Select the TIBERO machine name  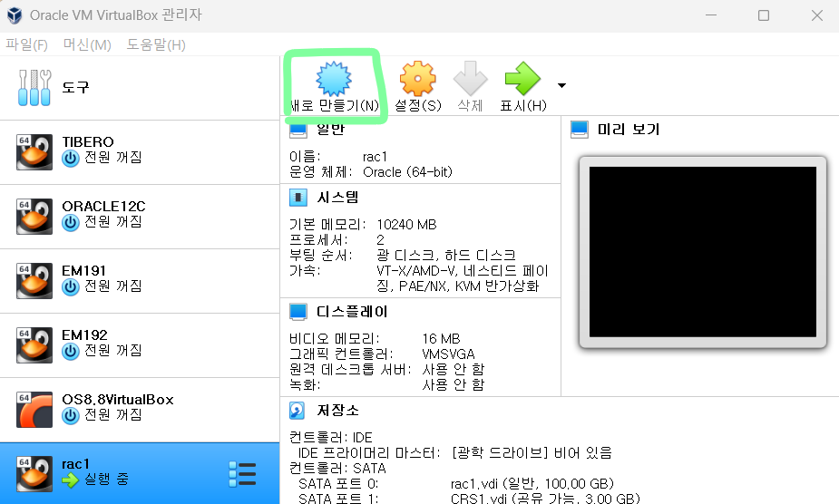point(88,141)
